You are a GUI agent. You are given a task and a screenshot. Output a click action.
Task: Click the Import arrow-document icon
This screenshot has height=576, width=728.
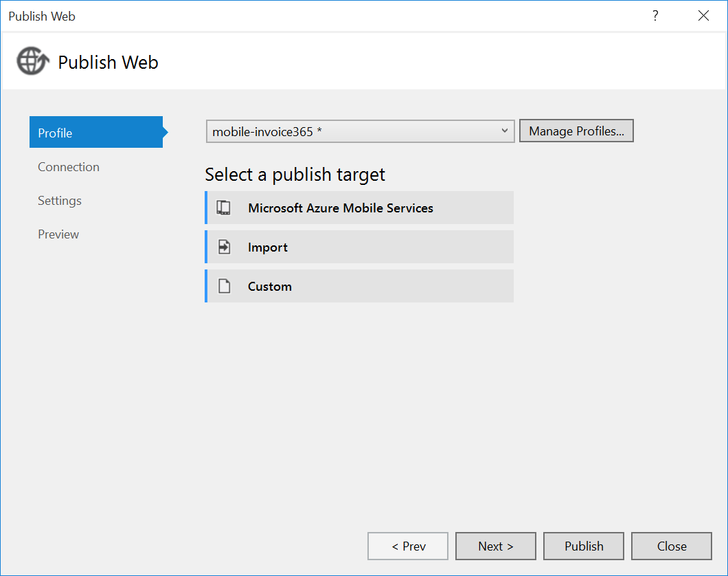click(x=225, y=247)
